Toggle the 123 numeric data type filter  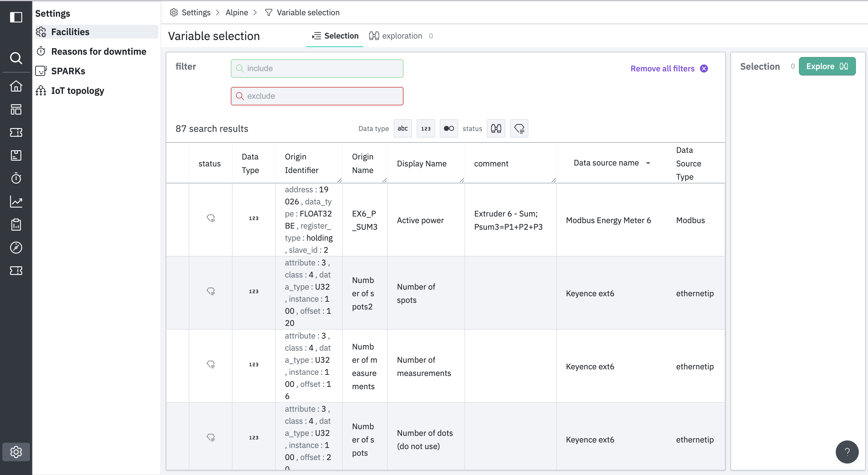click(x=426, y=128)
